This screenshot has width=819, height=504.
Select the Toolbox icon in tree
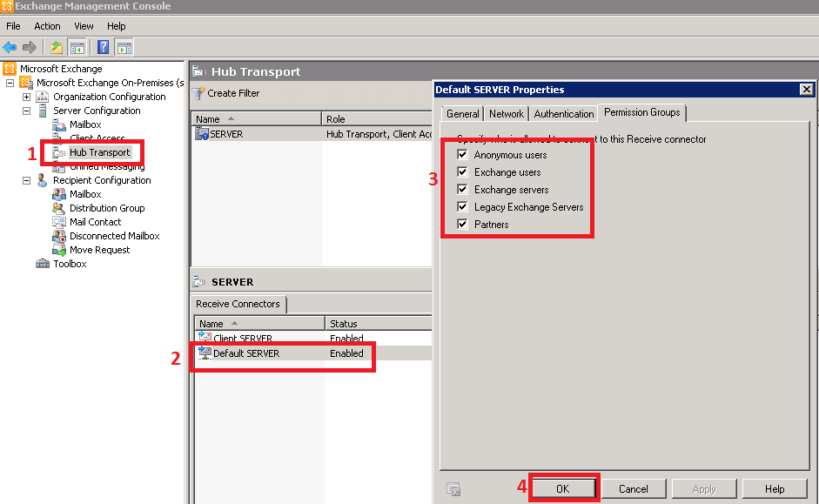click(x=43, y=264)
